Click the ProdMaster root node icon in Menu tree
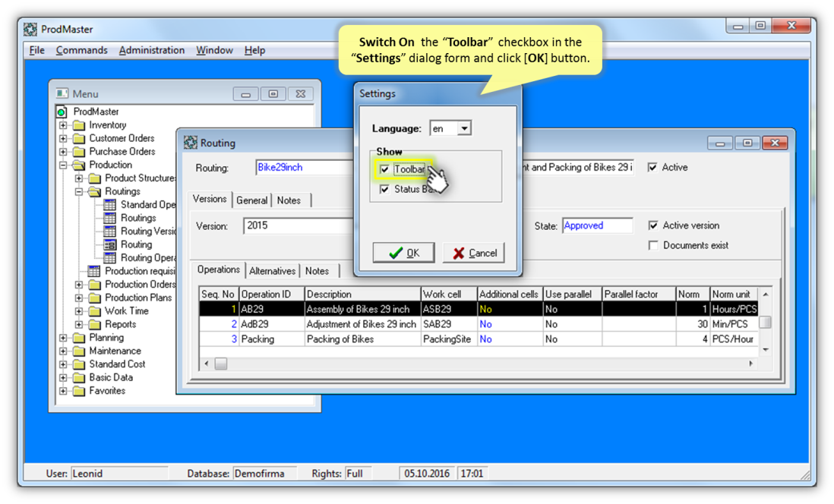This screenshot has height=504, width=834. pos(62,112)
